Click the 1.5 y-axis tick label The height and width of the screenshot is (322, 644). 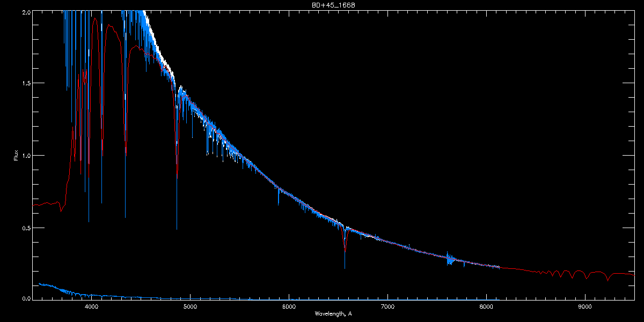point(26,84)
